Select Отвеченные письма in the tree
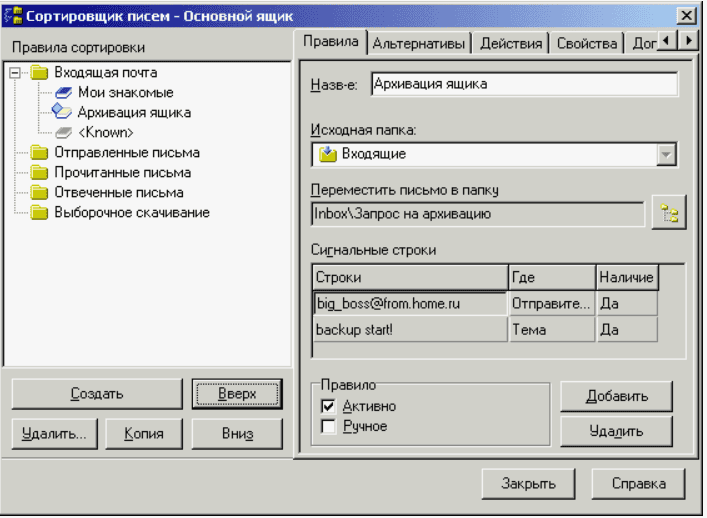 click(119, 193)
